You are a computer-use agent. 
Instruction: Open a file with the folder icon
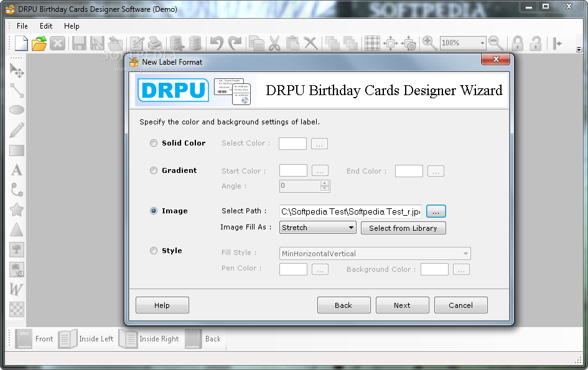tap(39, 43)
